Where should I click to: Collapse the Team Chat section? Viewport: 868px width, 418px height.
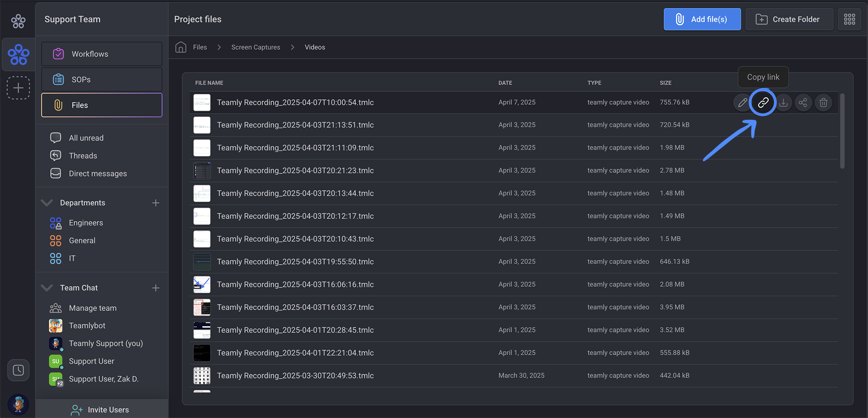point(47,288)
